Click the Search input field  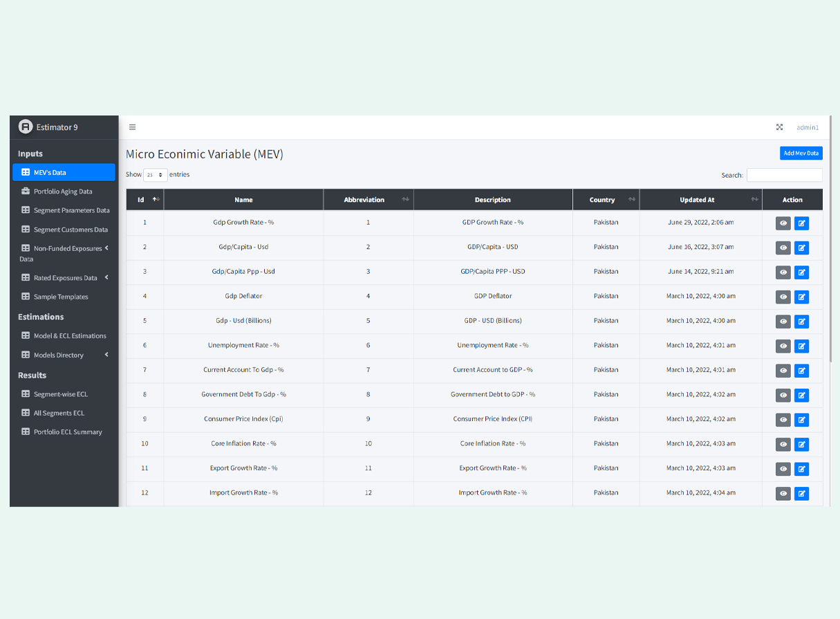(784, 176)
